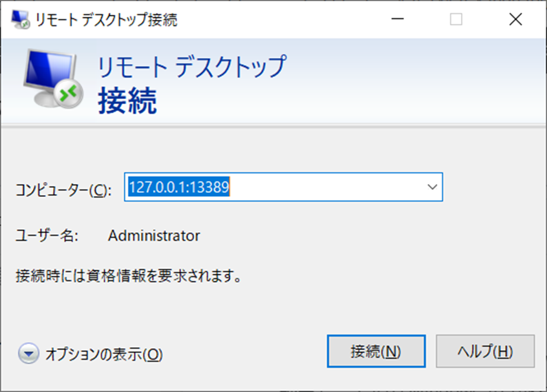The height and width of the screenshot is (392, 547).
Task: Click the オプションの表示(O) label text
Action: [104, 355]
